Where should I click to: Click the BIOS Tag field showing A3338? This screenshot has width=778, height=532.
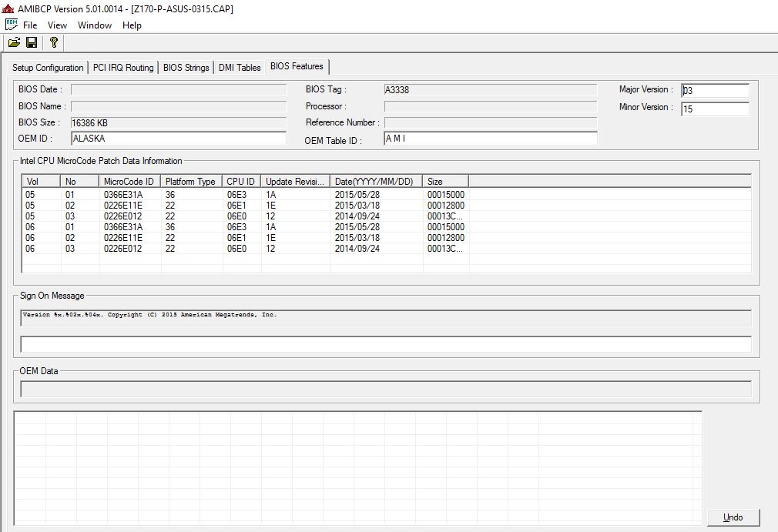[x=490, y=90]
